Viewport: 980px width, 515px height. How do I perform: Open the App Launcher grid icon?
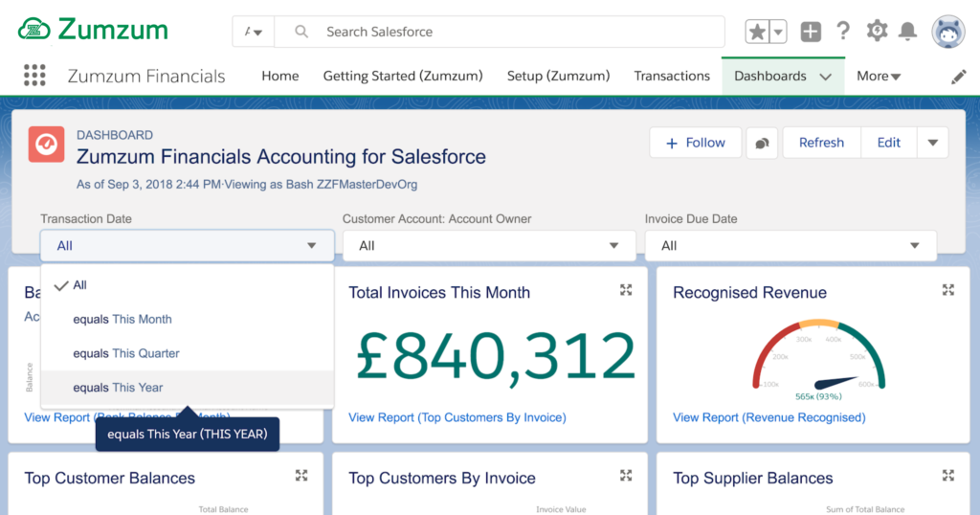[x=34, y=76]
